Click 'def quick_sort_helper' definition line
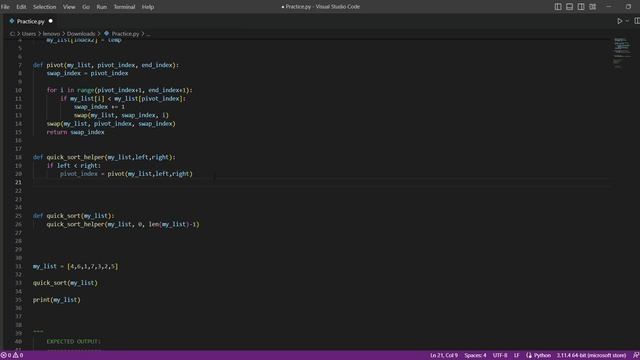The image size is (640, 360). point(104,157)
